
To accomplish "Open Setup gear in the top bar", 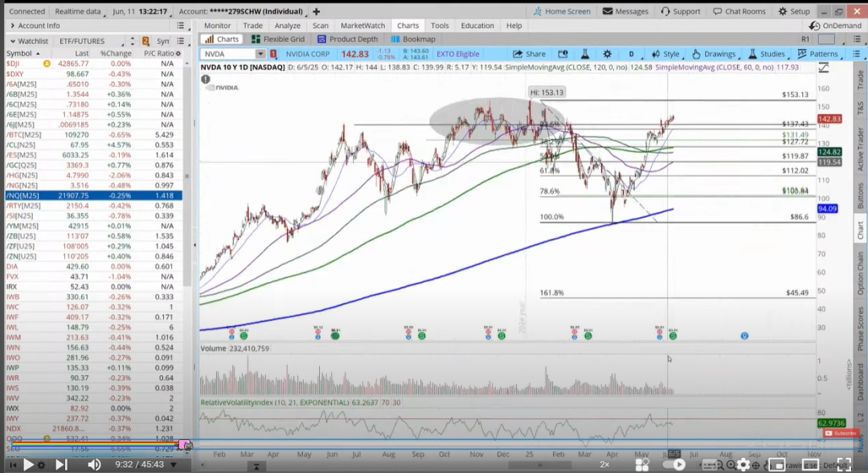I will (794, 11).
